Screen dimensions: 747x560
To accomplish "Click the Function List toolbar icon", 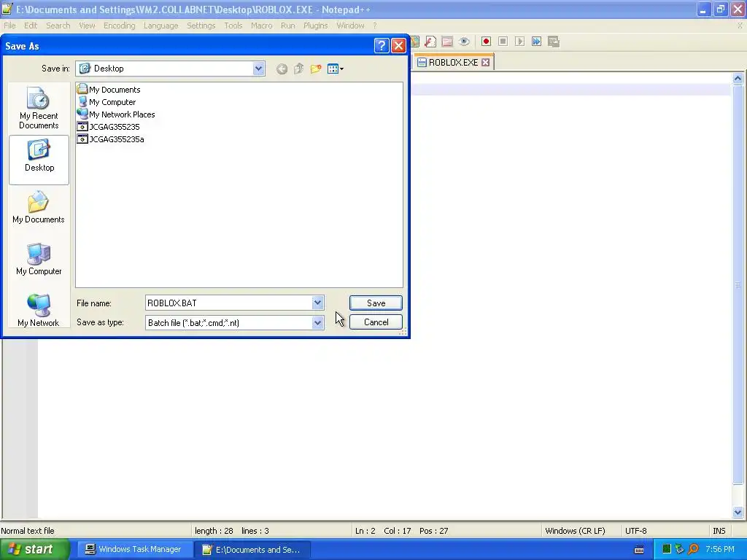I will pyautogui.click(x=430, y=42).
